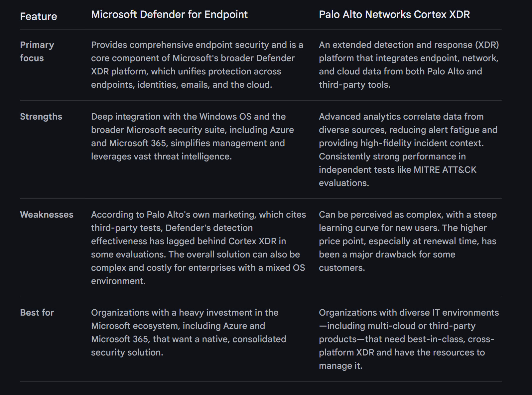Click Cortex XDR's Strengths description on analytics
Image resolution: width=532 pixels, height=395 pixels.
point(408,149)
